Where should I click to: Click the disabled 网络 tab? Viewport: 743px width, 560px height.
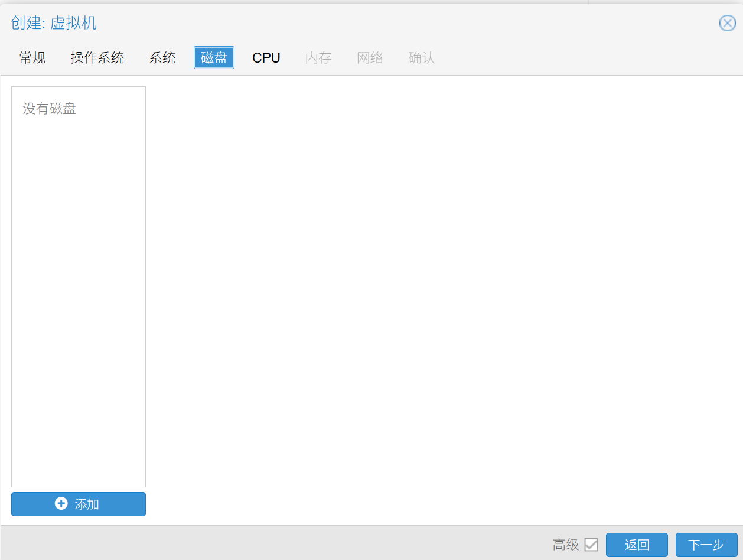click(370, 58)
